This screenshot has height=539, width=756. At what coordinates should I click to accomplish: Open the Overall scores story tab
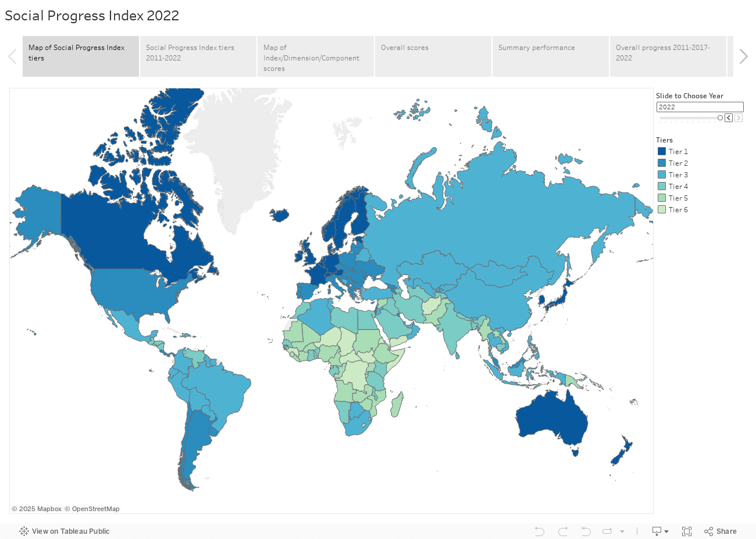pyautogui.click(x=433, y=56)
